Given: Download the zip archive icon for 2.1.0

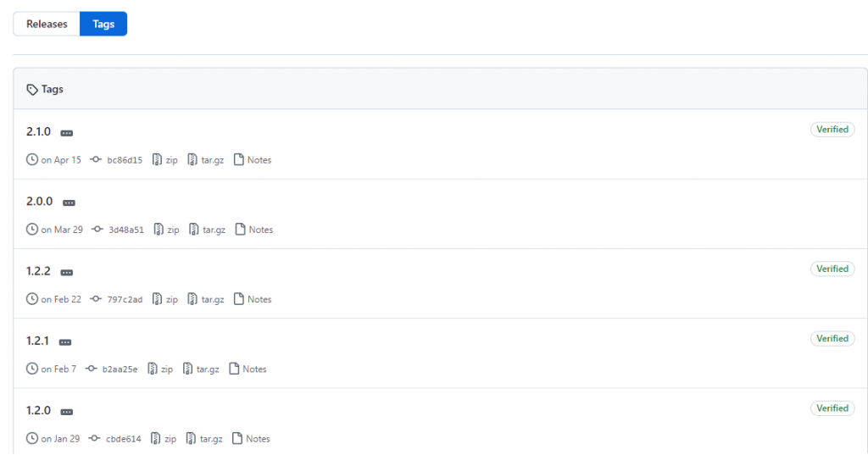Looking at the screenshot, I should (x=157, y=160).
